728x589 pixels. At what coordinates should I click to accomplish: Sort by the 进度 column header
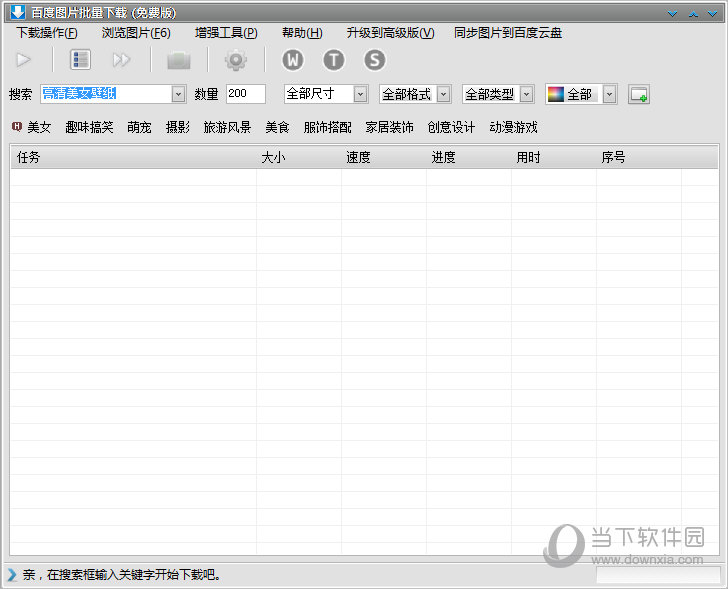(x=468, y=157)
